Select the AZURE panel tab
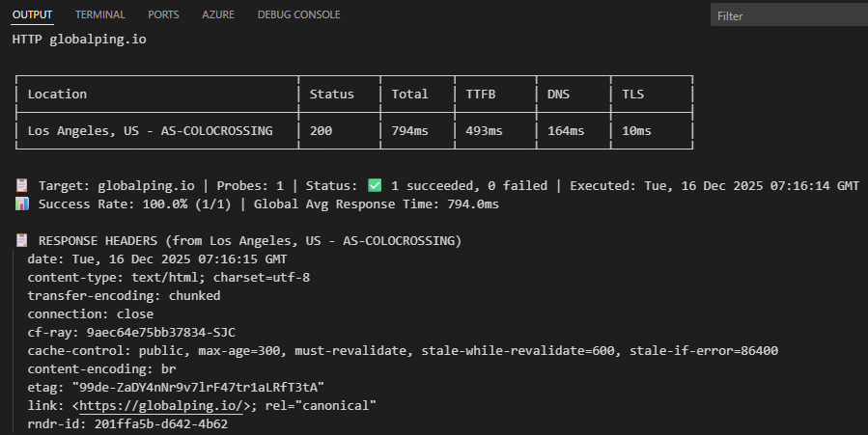868x435 pixels. pos(218,14)
